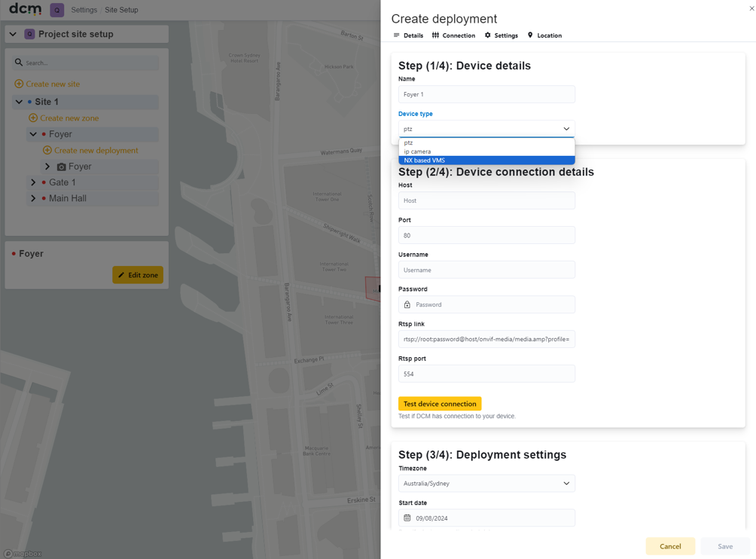Viewport: 756px width, 559px height.
Task: Switch to Details tab
Action: 408,35
